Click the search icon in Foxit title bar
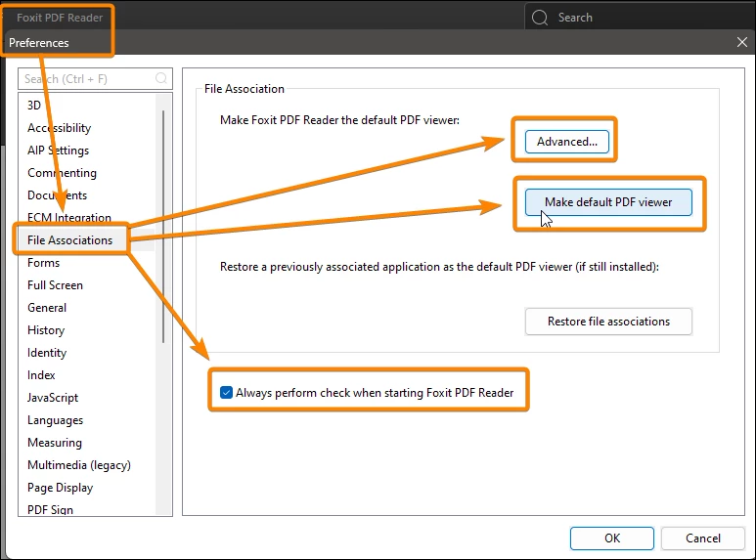 click(x=540, y=18)
